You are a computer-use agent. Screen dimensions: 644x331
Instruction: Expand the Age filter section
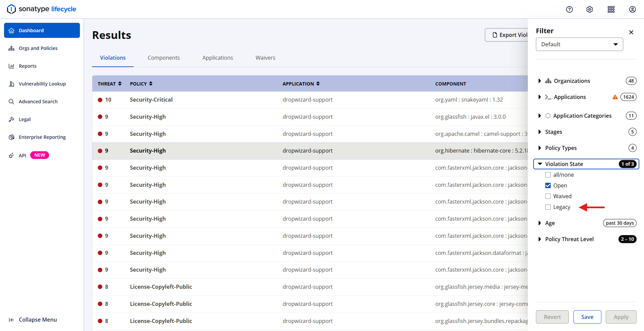586,223
